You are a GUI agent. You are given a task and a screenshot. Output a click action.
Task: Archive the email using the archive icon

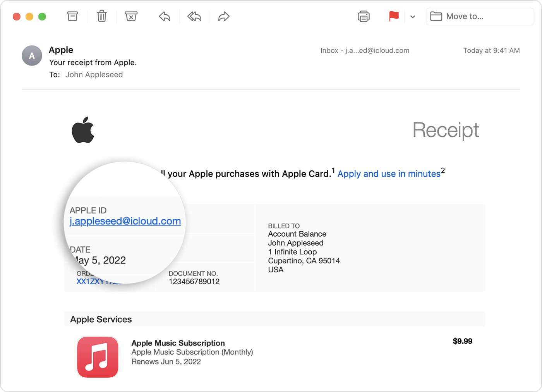(x=72, y=16)
